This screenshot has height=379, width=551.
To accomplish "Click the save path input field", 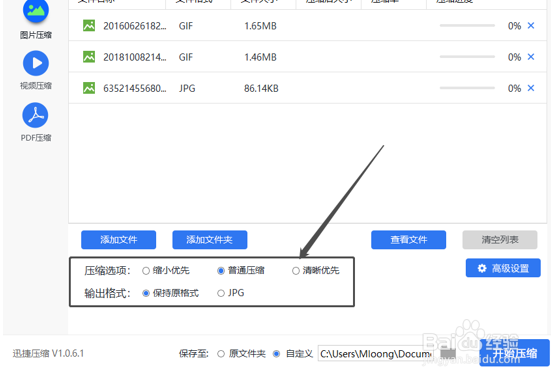I will click(x=376, y=354).
